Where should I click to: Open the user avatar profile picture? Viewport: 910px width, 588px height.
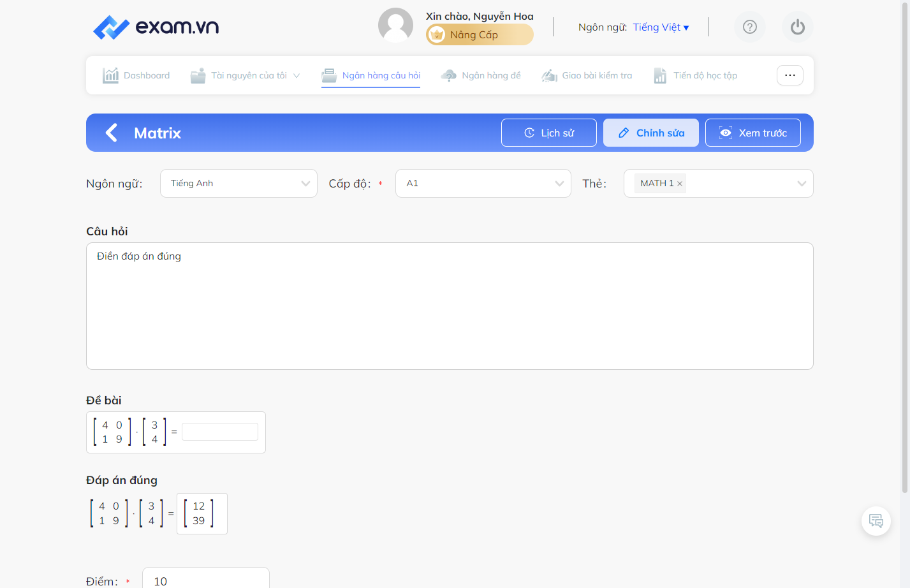point(395,26)
